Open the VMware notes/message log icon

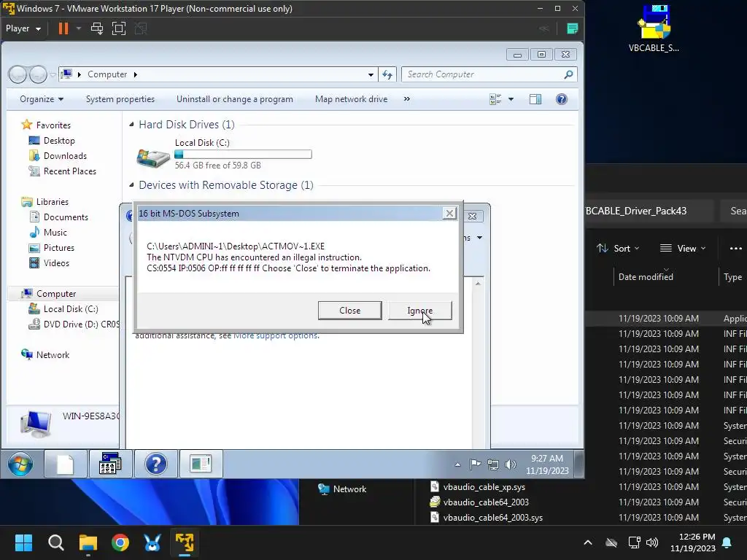(x=572, y=28)
